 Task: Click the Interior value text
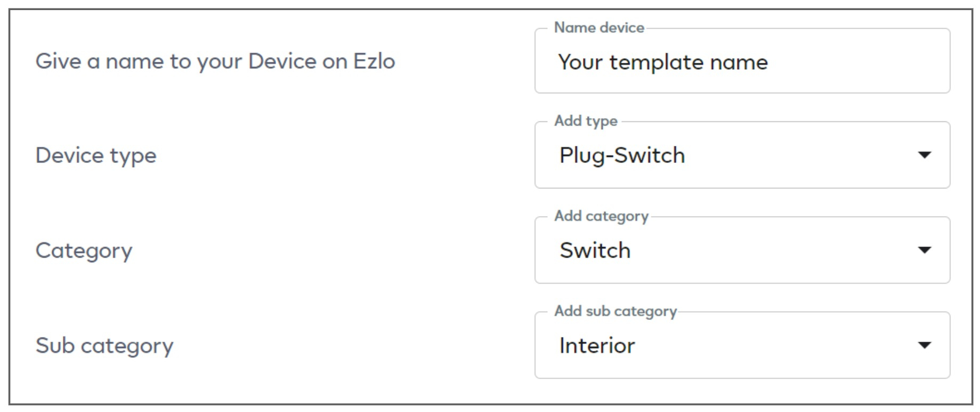click(597, 345)
